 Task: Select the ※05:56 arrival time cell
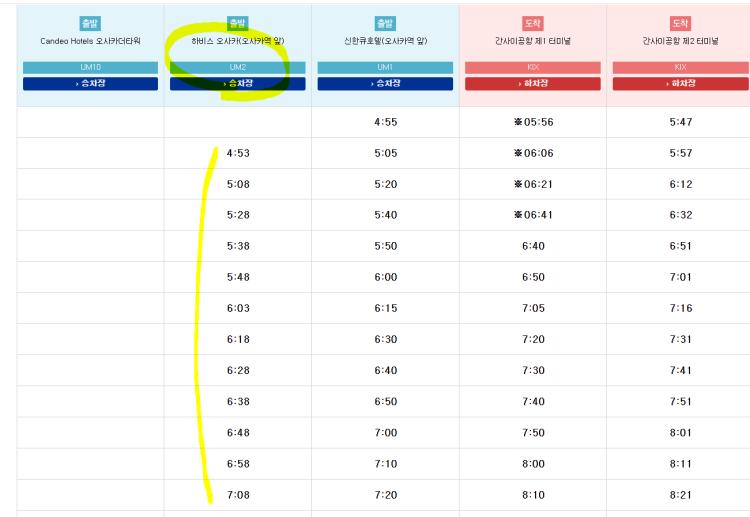tap(532, 122)
